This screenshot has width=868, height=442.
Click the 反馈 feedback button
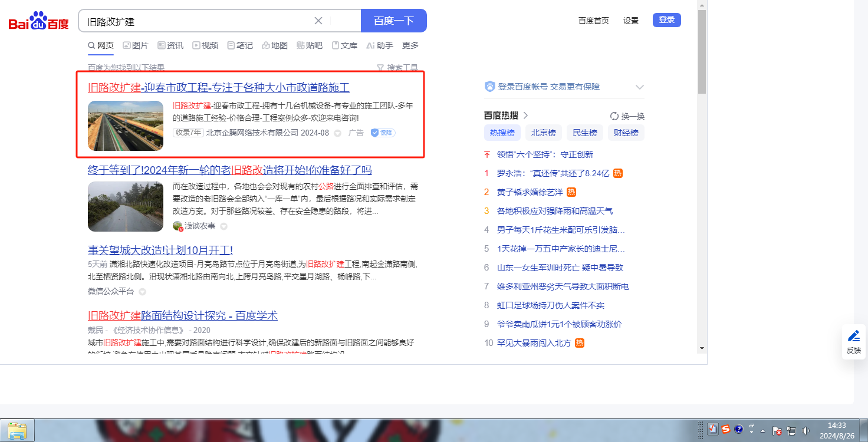coord(854,342)
